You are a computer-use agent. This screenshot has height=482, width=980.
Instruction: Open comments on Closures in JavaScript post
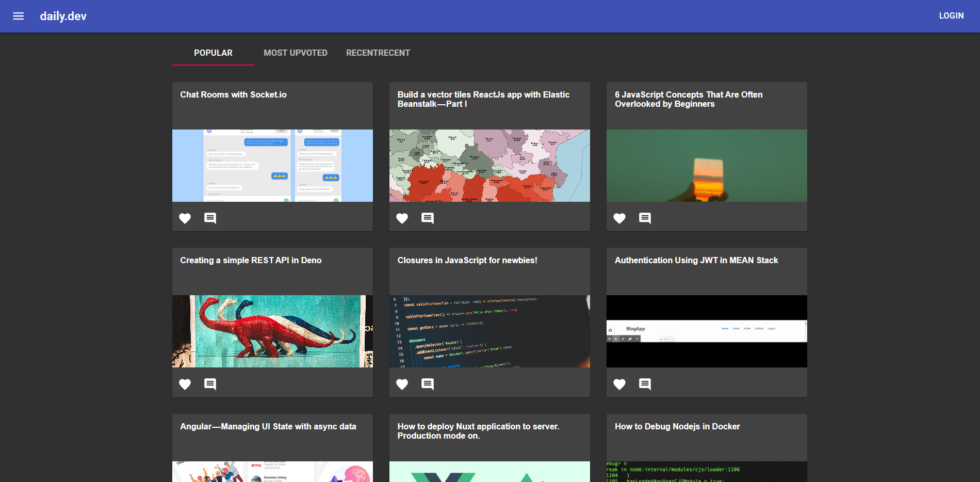[x=428, y=384]
